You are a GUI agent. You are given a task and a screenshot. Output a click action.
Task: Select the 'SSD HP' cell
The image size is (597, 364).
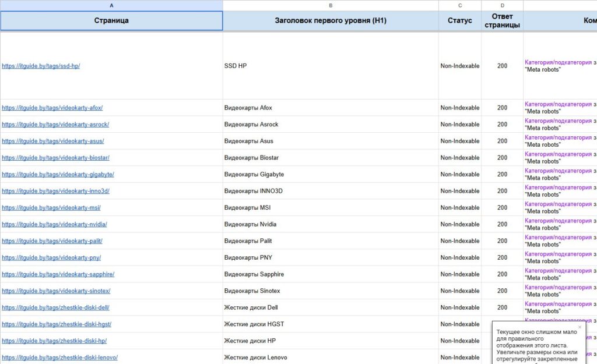click(x=331, y=66)
